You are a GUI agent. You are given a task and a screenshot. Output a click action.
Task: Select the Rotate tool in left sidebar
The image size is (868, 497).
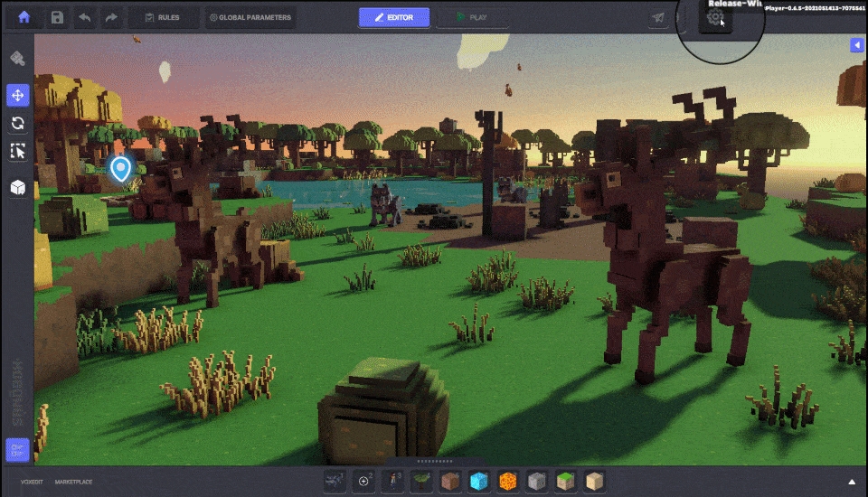coord(17,123)
